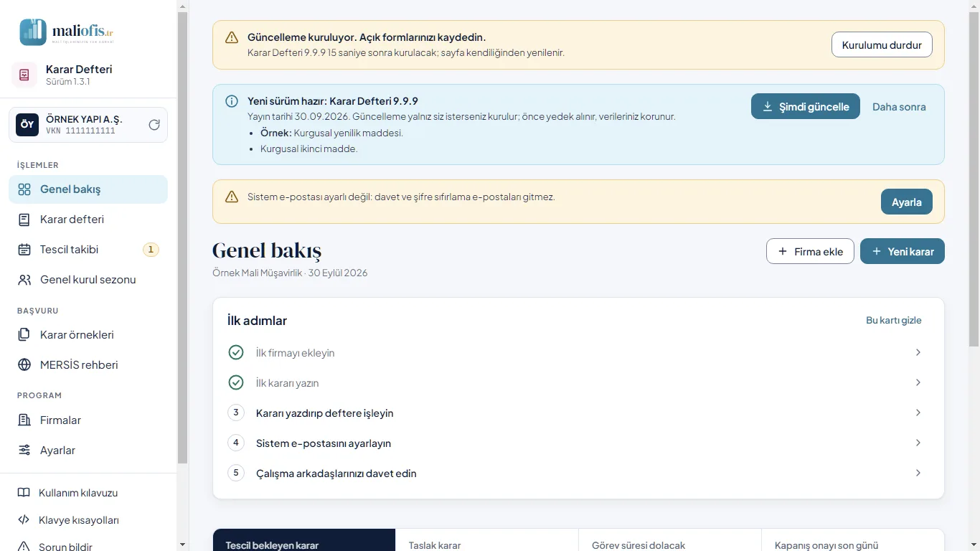Click the Sorun bildir warning icon

click(x=24, y=547)
